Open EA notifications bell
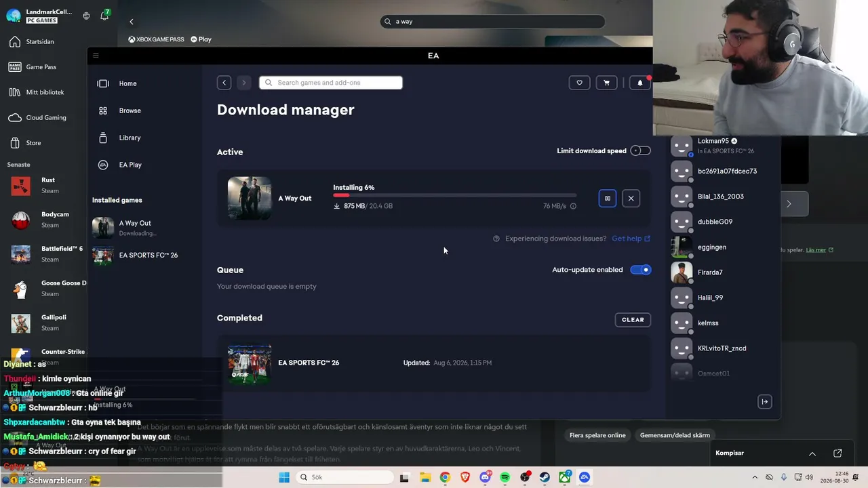 [x=639, y=83]
